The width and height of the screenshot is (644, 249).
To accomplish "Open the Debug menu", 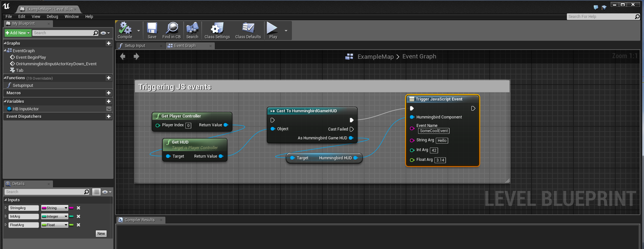I will 52,17.
